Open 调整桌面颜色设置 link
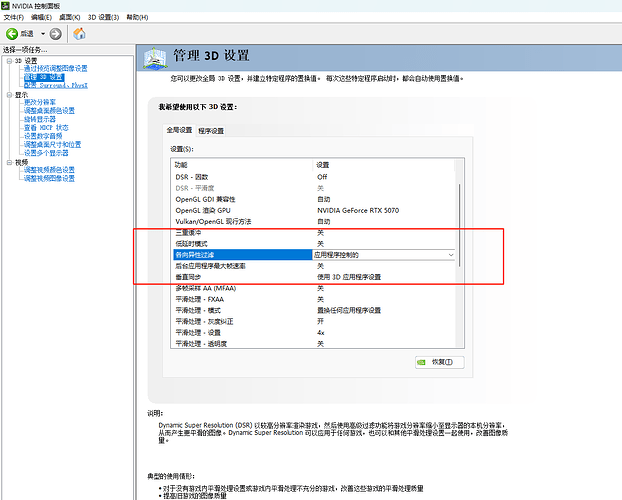The height and width of the screenshot is (500, 622). click(49, 111)
